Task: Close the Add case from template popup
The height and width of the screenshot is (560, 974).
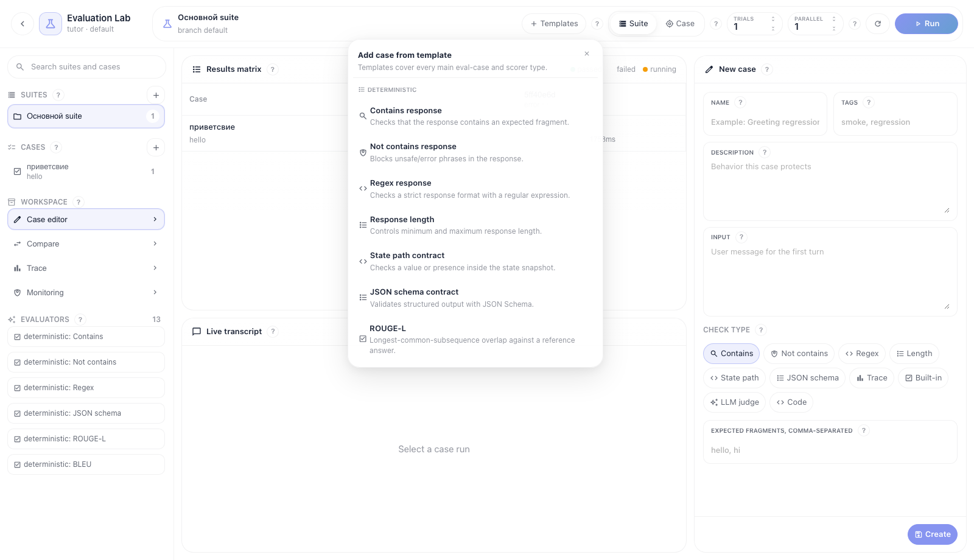Action: coord(587,54)
